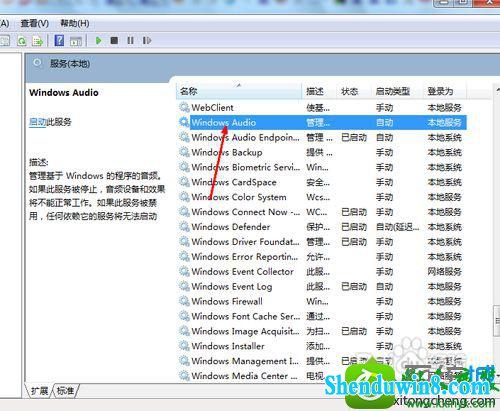Click 网络服务 logon for Windows Event Collector
The width and height of the screenshot is (500, 411).
[445, 272]
